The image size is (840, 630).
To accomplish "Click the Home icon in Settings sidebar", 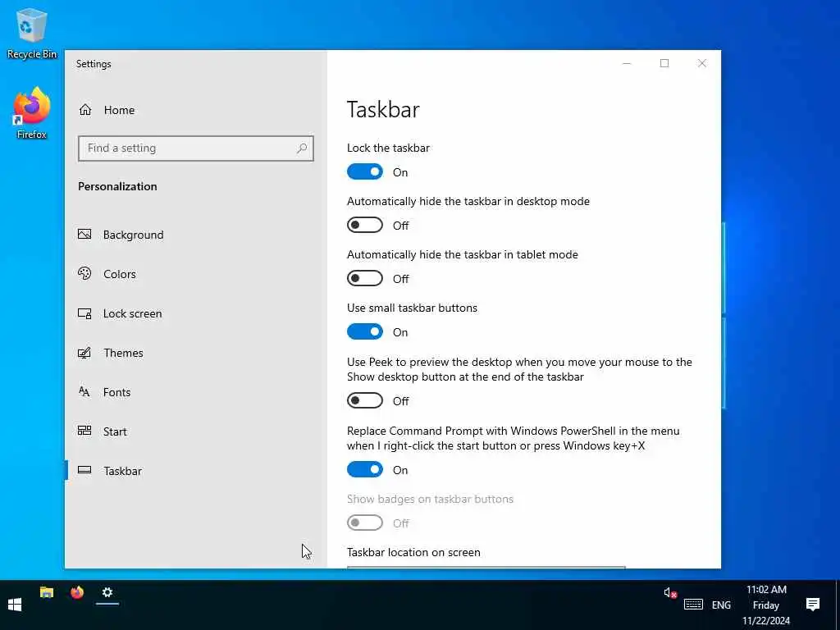I will pos(85,110).
